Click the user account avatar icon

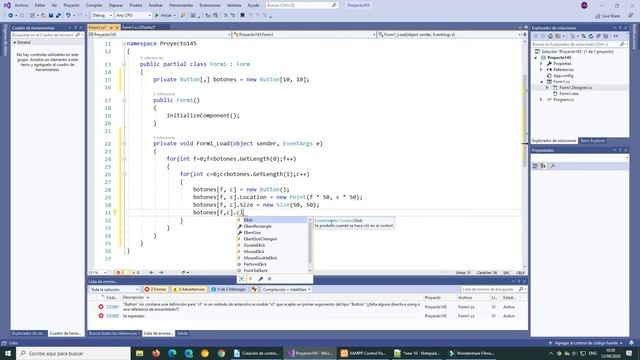(584, 5)
